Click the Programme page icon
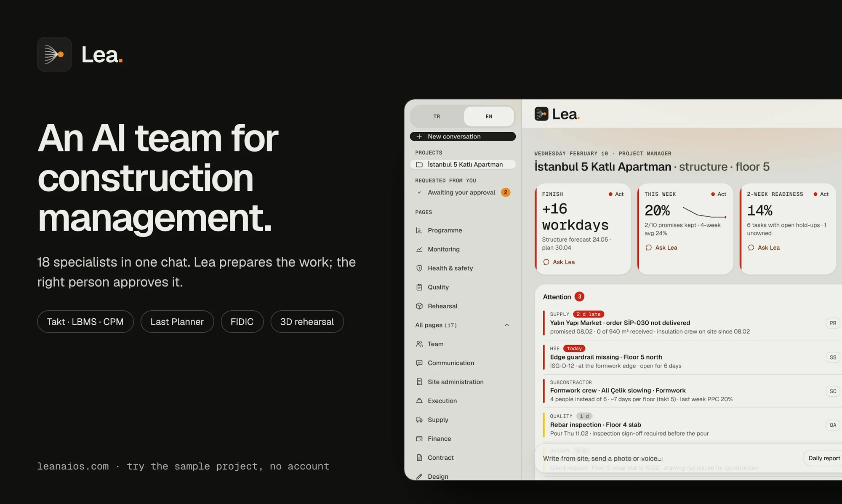 point(419,230)
